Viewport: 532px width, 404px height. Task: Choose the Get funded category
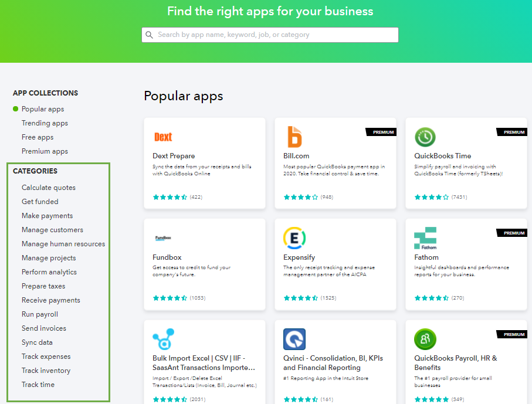point(40,202)
